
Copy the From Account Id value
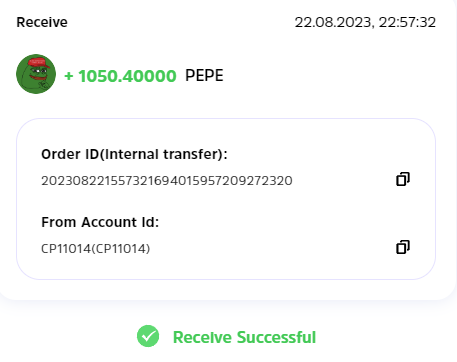pos(403,247)
